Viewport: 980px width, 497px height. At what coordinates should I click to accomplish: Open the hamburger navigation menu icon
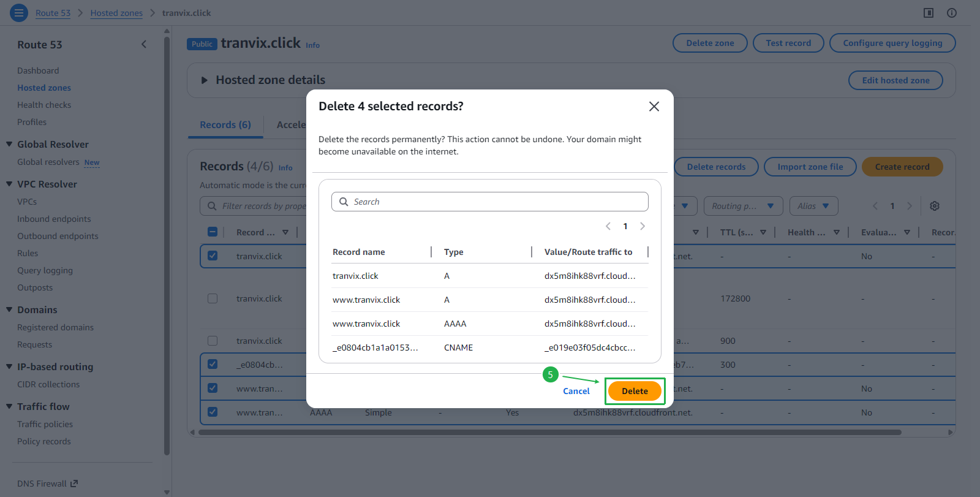click(x=19, y=12)
